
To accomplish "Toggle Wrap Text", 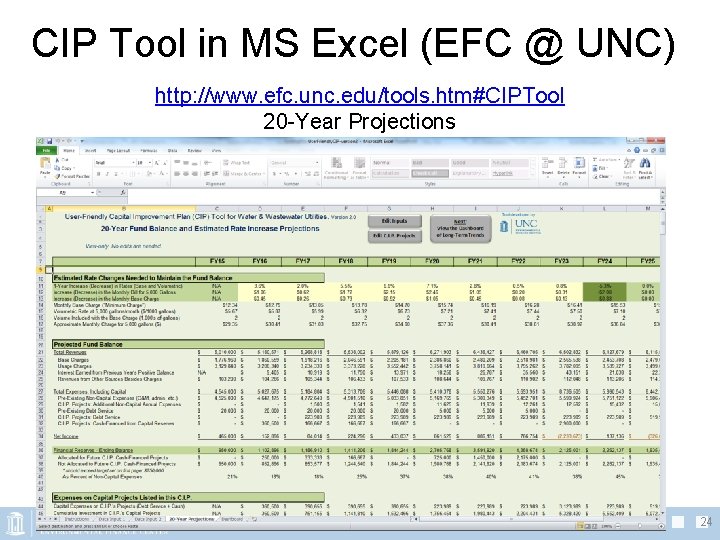I will 236,163.
